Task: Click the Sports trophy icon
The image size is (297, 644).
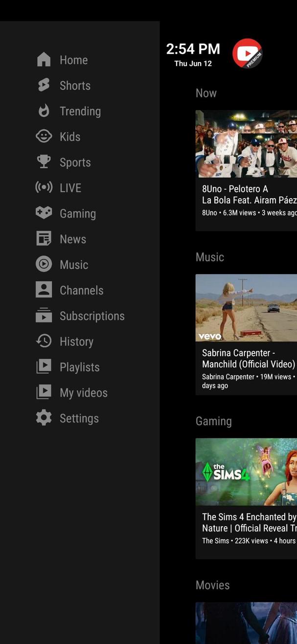Action: [44, 162]
